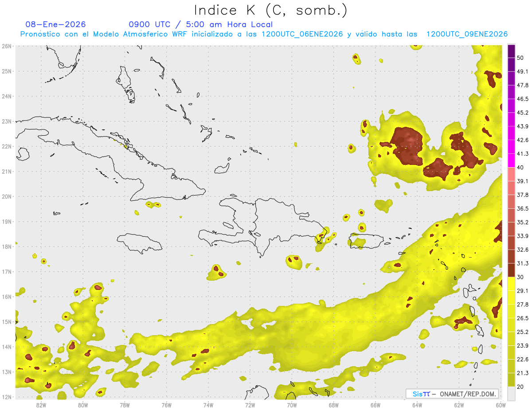Click "0900 UTC / 5:00 am Hora Local"
This screenshot has width=532, height=411.
[201, 24]
